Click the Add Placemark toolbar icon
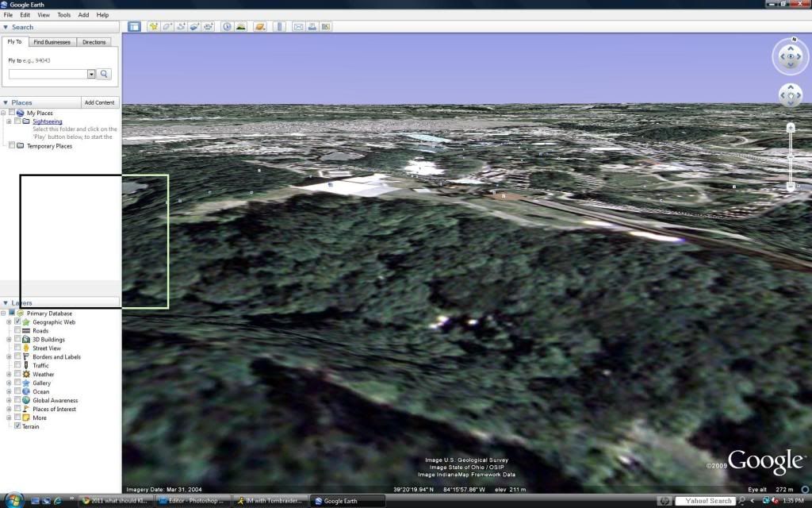The width and height of the screenshot is (812, 508). (153, 26)
